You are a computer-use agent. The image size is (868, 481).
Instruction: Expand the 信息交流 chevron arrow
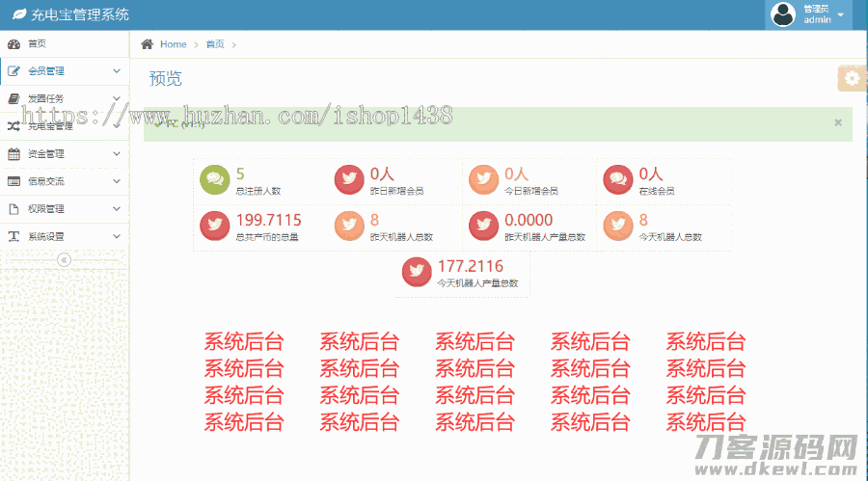click(117, 181)
